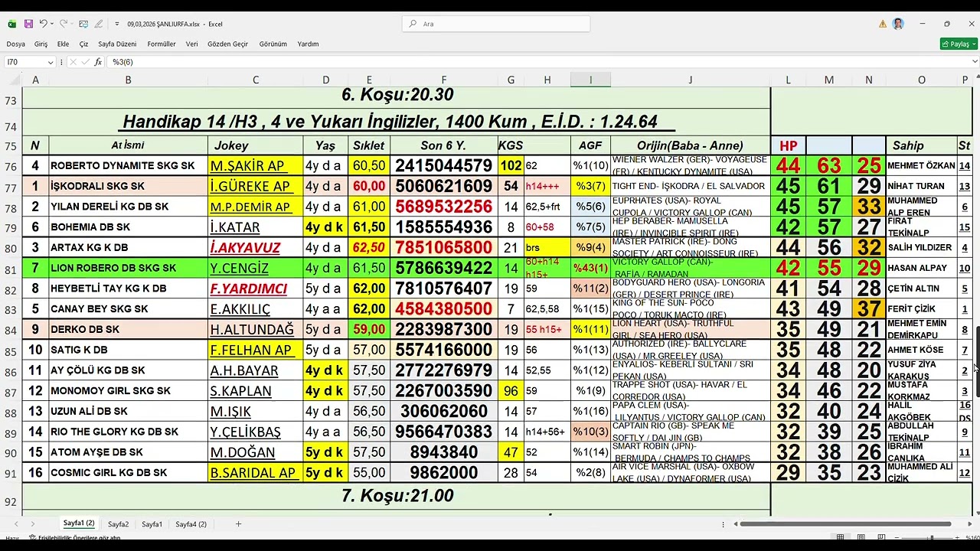
Task: Select column header F
Action: pos(443,80)
